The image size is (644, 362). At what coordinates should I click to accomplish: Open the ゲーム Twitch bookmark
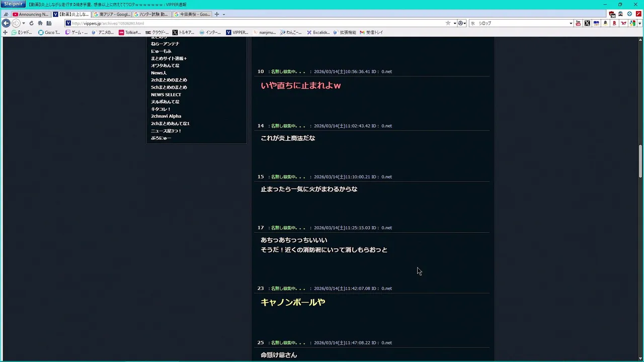[x=76, y=32]
